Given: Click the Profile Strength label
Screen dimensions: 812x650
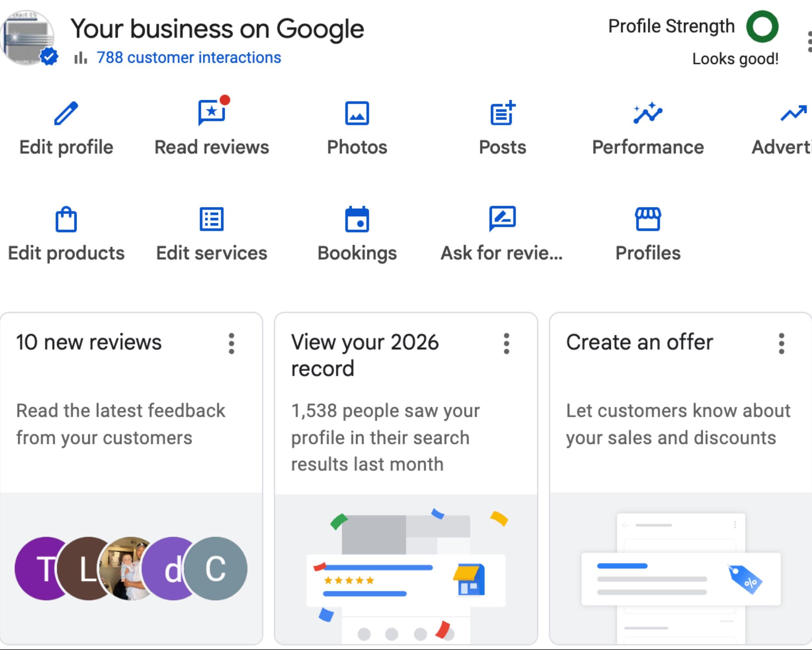Looking at the screenshot, I should 671,26.
